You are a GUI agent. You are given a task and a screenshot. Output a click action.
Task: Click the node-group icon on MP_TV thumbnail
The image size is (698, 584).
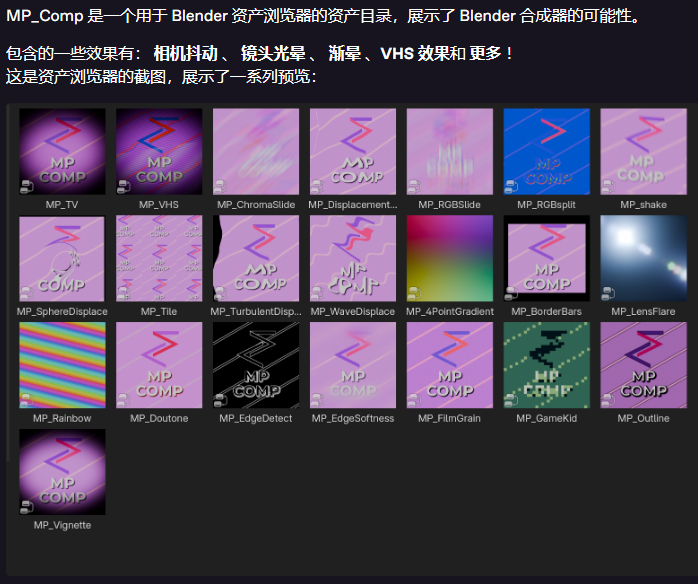click(x=27, y=186)
